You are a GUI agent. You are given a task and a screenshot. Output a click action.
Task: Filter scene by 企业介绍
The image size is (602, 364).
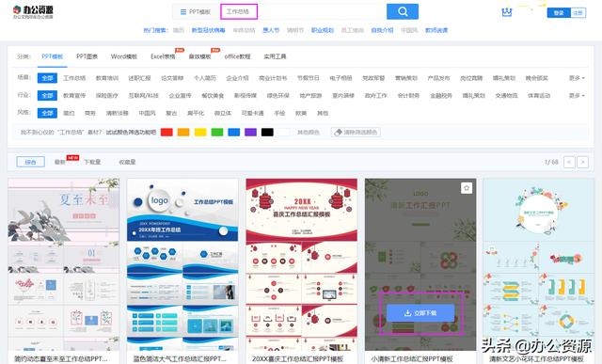point(237,78)
